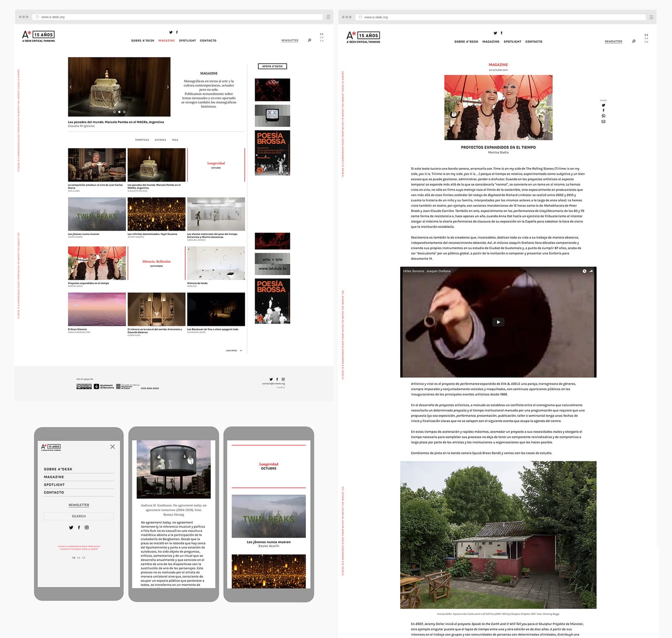This screenshot has width=672, height=638.
Task: Close the mobile menu with X
Action: (113, 447)
